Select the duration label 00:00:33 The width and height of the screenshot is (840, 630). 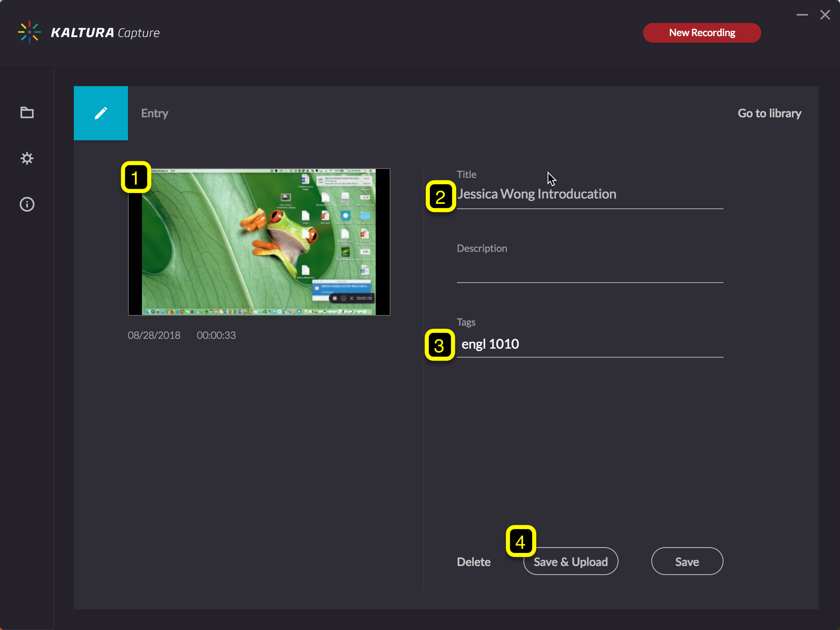pyautogui.click(x=216, y=335)
